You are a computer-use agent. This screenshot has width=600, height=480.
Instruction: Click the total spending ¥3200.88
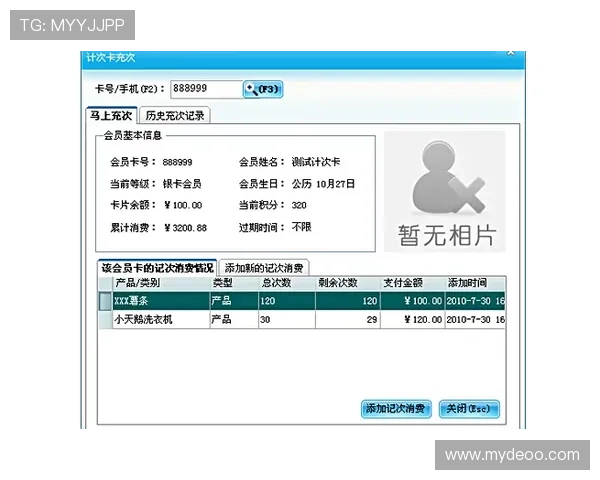[185, 228]
